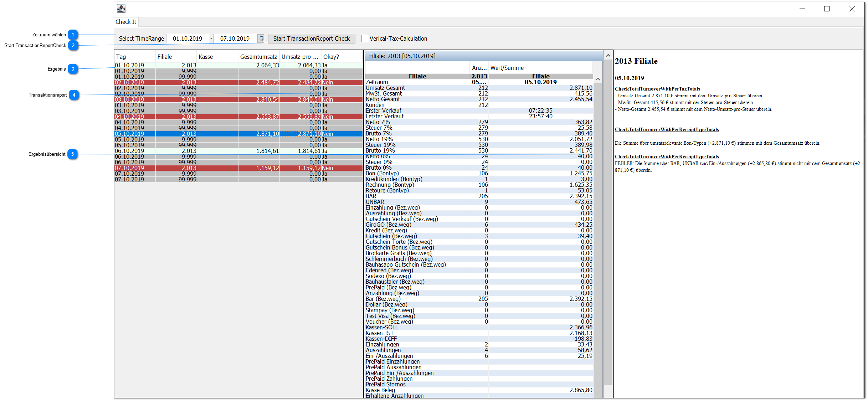Click the Retoure (Bontyp) row

pyautogui.click(x=479, y=190)
